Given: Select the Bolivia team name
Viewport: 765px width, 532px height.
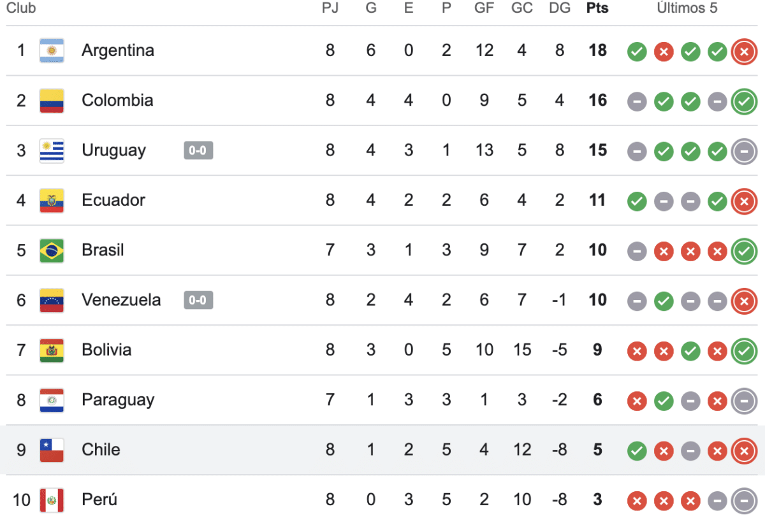Looking at the screenshot, I should tap(106, 350).
